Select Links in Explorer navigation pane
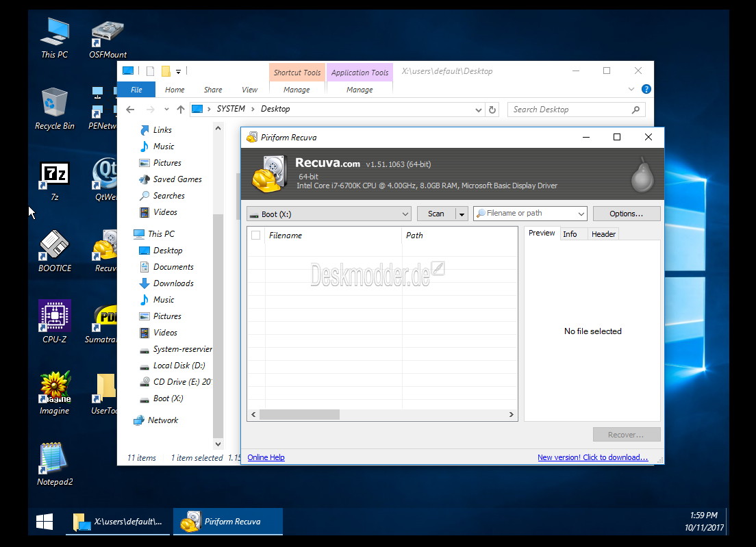The height and width of the screenshot is (547, 756). click(155, 130)
